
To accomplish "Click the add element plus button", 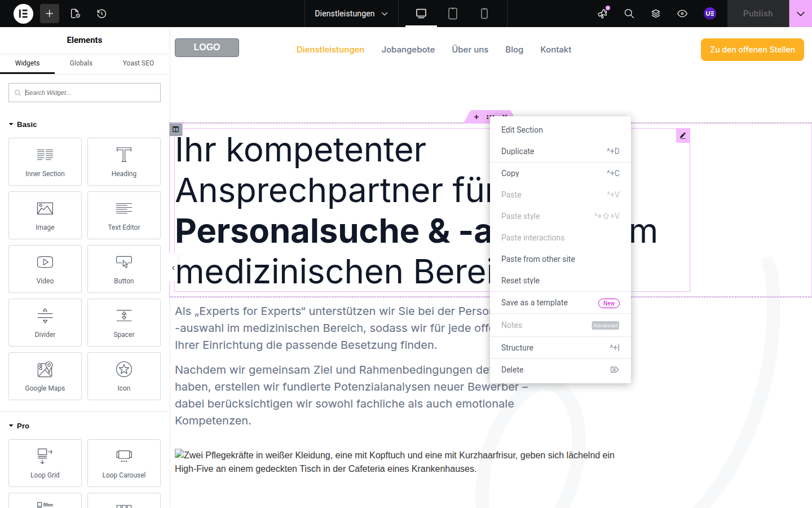I will (50, 14).
